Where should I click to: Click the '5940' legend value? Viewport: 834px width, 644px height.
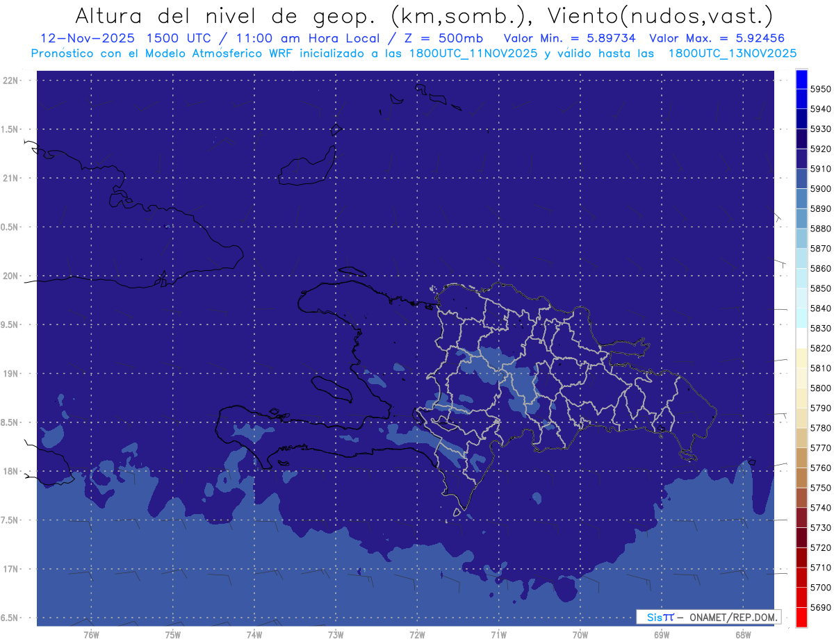pos(821,109)
